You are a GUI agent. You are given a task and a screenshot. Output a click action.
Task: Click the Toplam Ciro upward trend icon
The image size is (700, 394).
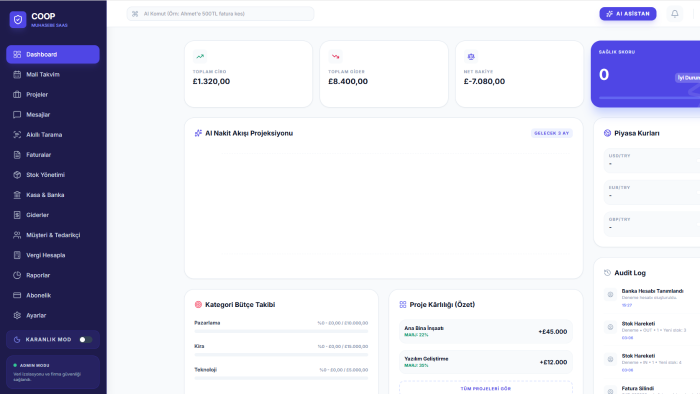coord(200,57)
